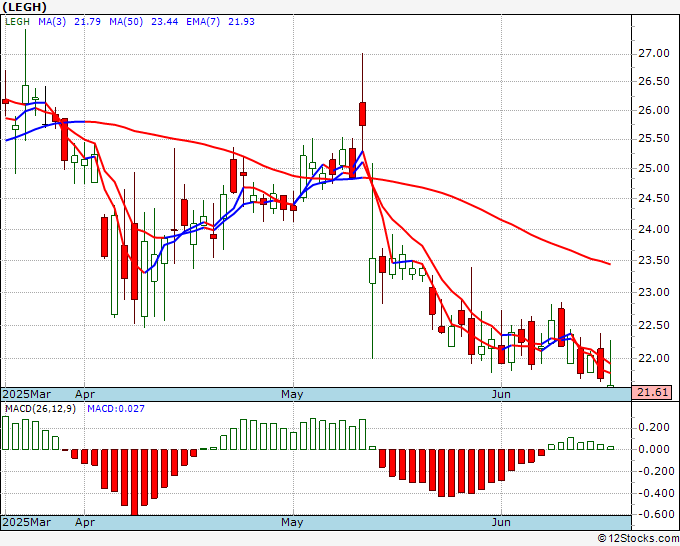Click Apr on the price chart time axis
Viewport: 680px width, 546px height.
pos(85,394)
